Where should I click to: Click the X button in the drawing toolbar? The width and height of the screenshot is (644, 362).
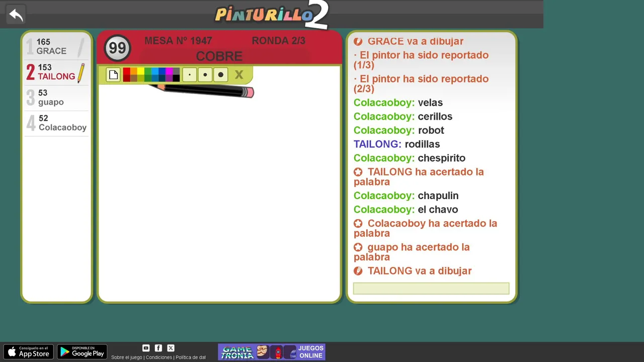239,75
